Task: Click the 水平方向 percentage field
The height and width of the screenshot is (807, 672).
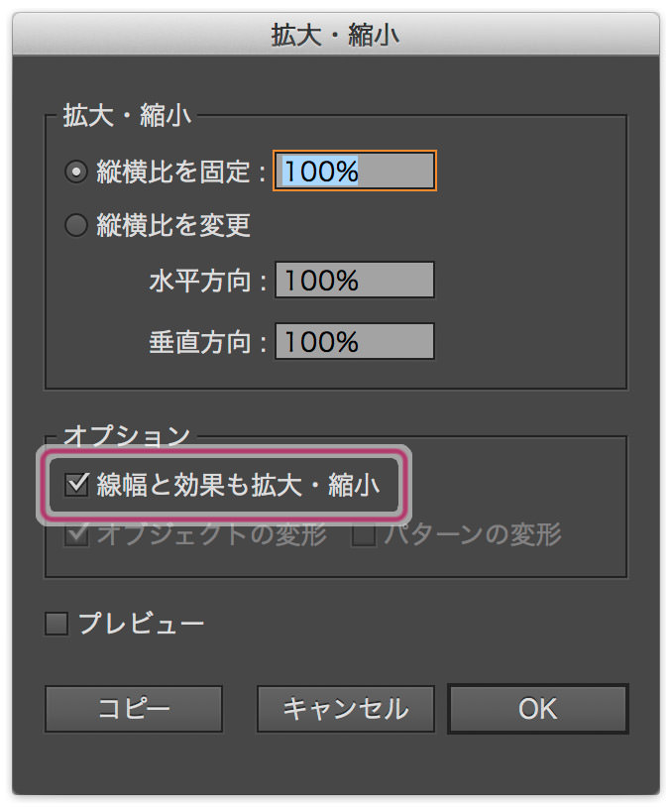Action: (355, 281)
